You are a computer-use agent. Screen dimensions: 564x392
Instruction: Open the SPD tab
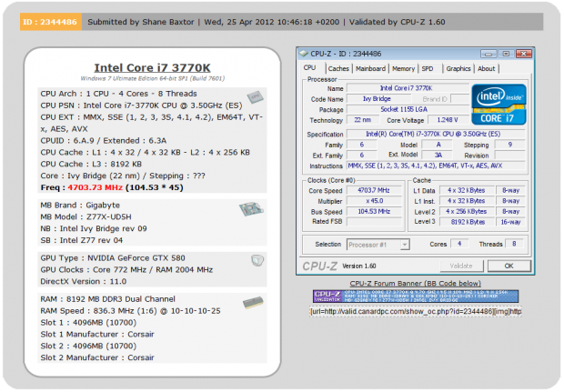point(428,69)
